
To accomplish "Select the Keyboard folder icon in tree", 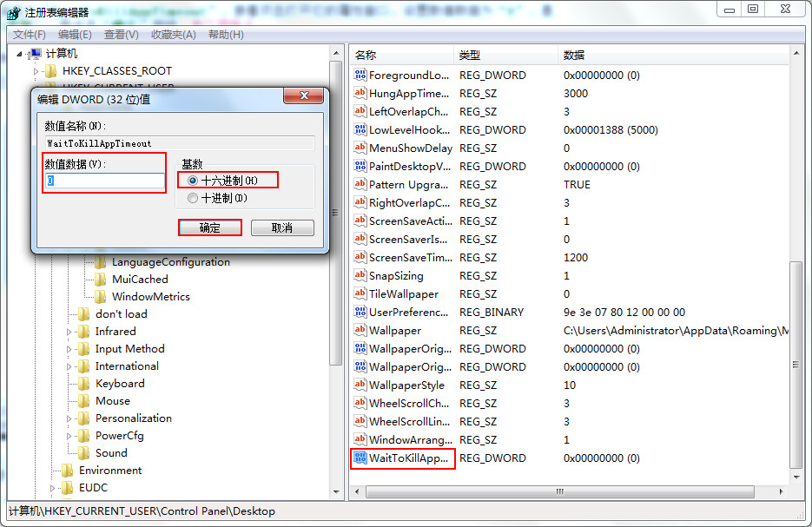I will [83, 384].
